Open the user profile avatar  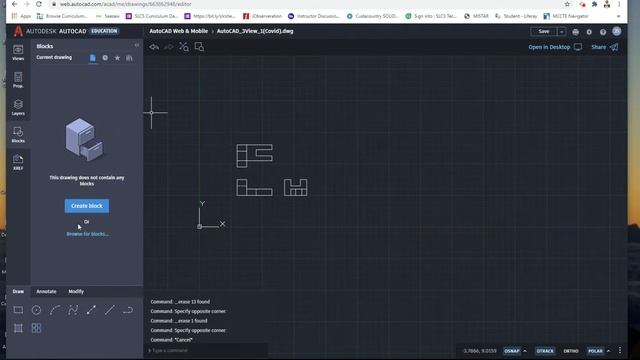point(617,31)
